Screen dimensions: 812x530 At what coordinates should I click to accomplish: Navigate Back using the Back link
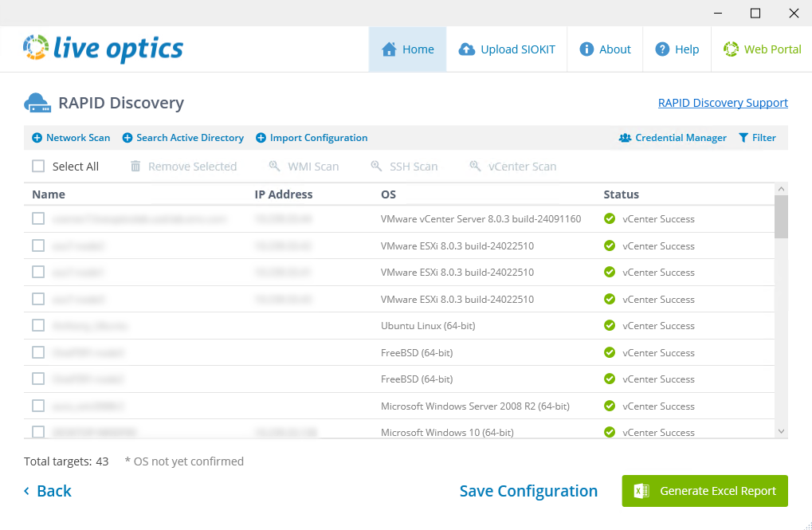[47, 491]
